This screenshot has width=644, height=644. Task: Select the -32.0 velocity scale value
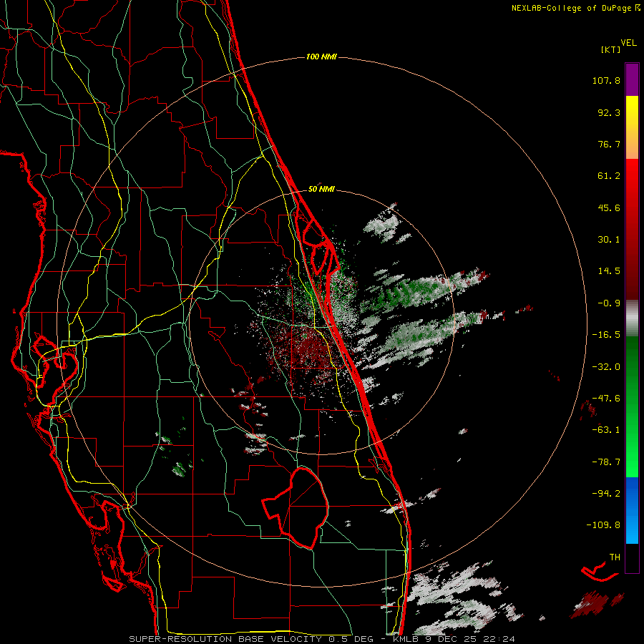click(x=606, y=367)
